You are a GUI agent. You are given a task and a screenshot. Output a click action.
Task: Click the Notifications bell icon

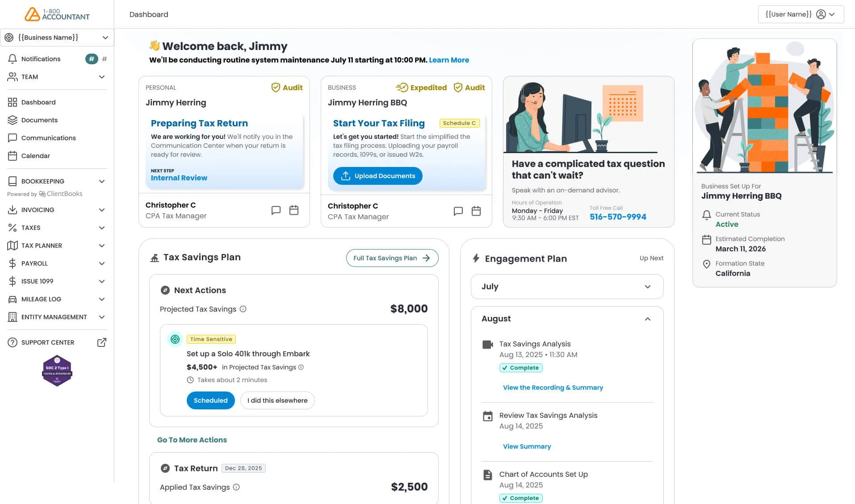click(13, 59)
